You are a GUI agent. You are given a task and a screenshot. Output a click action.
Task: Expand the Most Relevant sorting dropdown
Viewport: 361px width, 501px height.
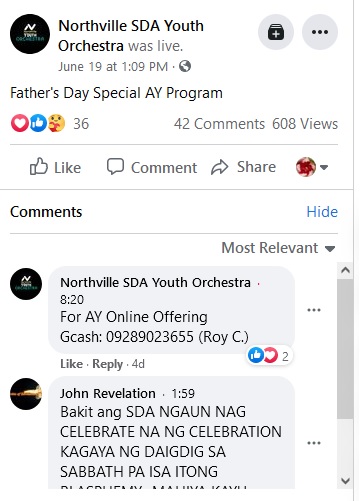click(278, 248)
